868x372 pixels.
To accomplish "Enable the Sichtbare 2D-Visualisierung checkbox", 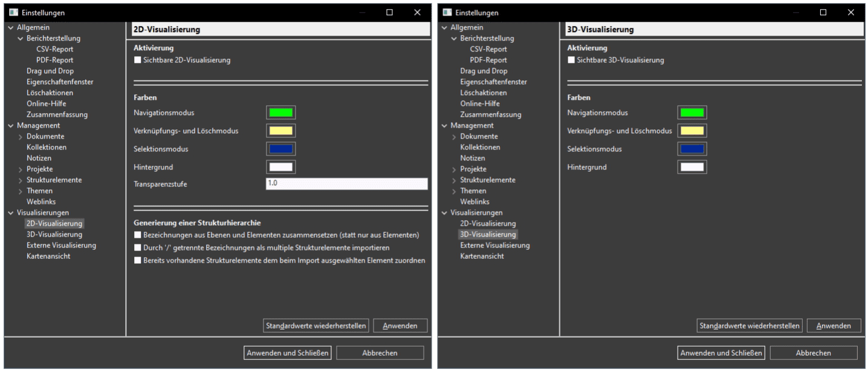I will 138,60.
